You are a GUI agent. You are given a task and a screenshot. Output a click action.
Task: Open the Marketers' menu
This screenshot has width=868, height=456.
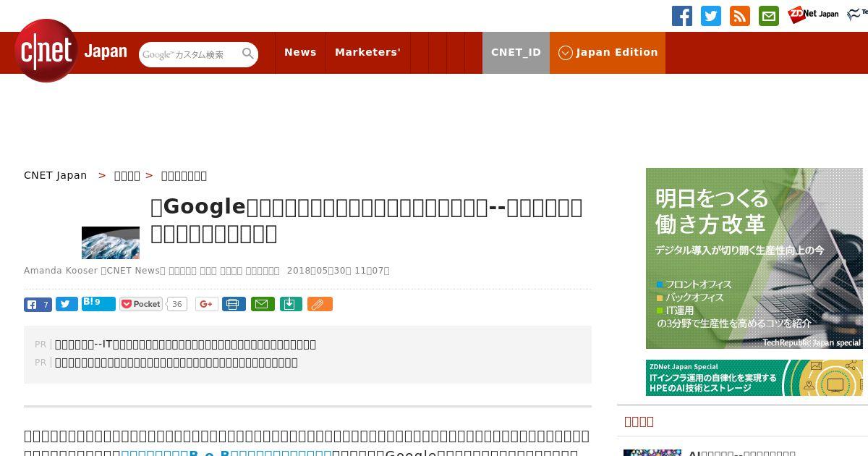367,52
